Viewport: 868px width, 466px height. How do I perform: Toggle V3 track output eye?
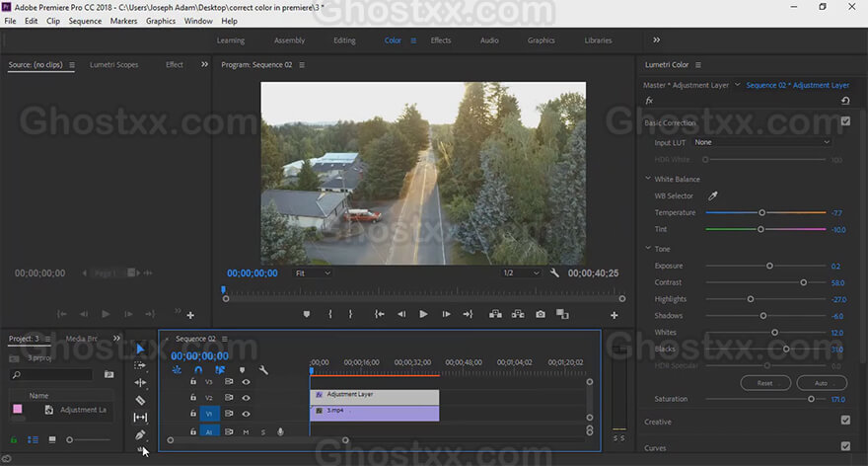click(246, 382)
